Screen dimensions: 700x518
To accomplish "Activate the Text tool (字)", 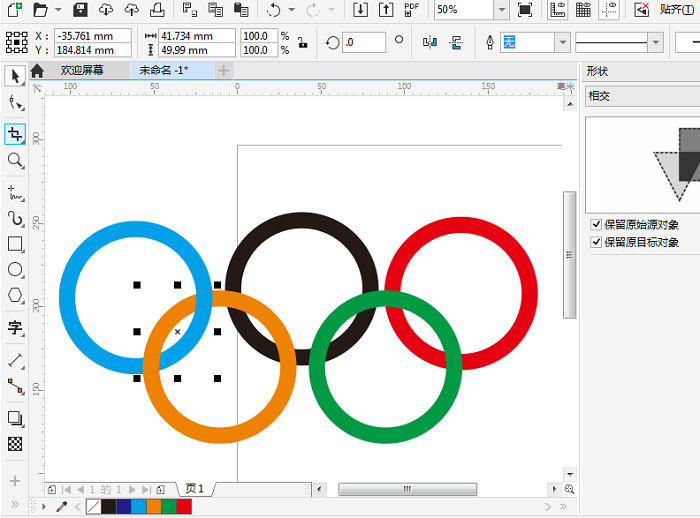I will click(15, 327).
